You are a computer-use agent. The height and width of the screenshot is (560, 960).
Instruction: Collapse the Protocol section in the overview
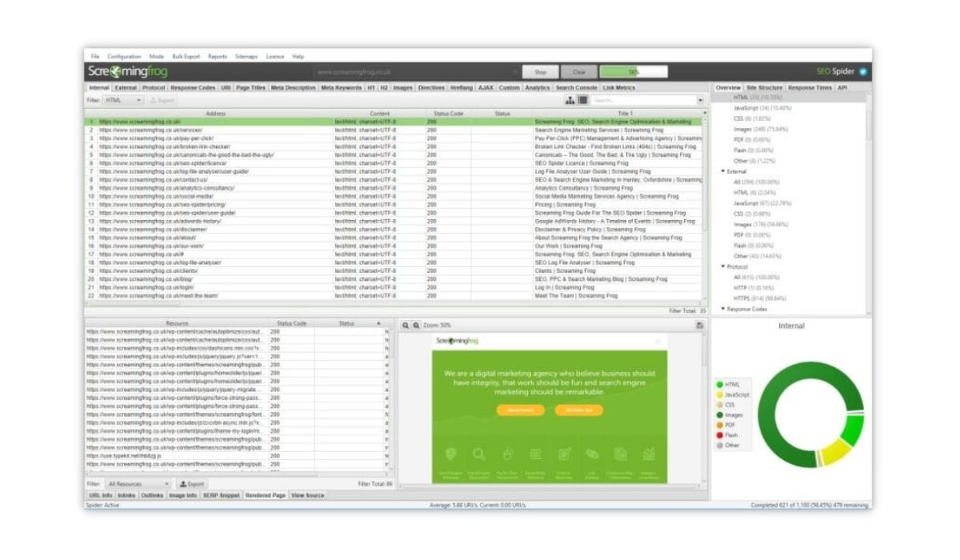(723, 266)
